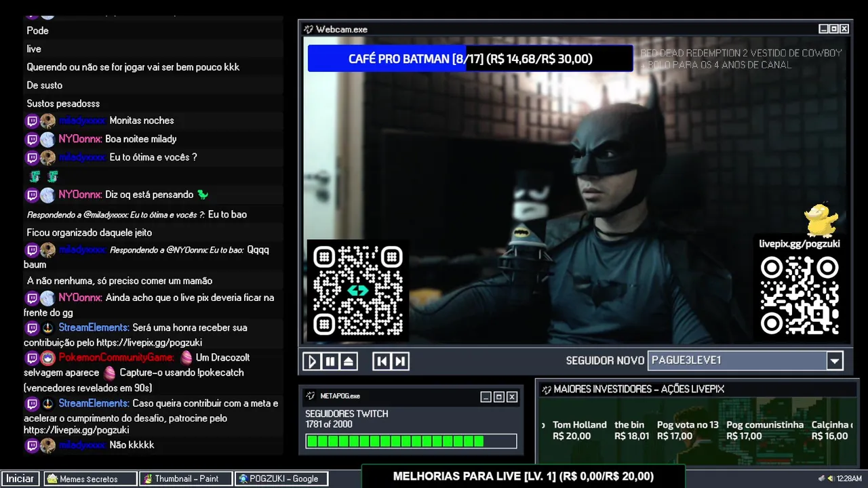Click the tray icon left of the speaker
Screen dimensions: 868x488
click(x=821, y=479)
